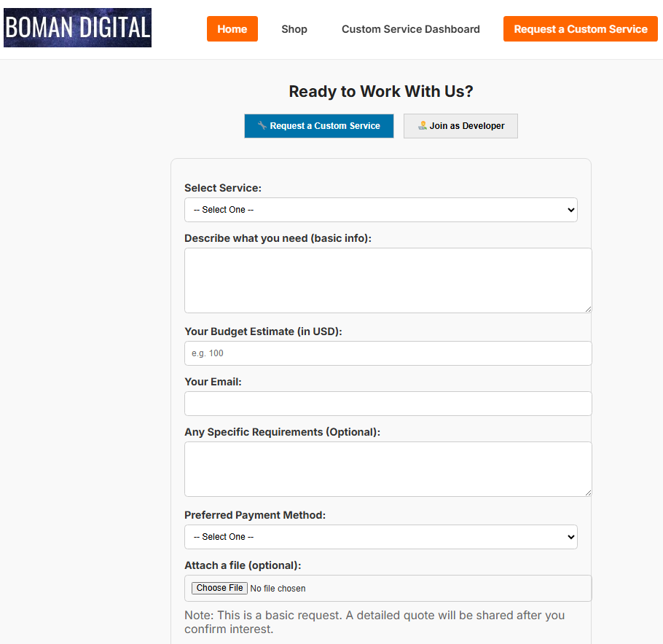Click the Attach a file label

242,565
